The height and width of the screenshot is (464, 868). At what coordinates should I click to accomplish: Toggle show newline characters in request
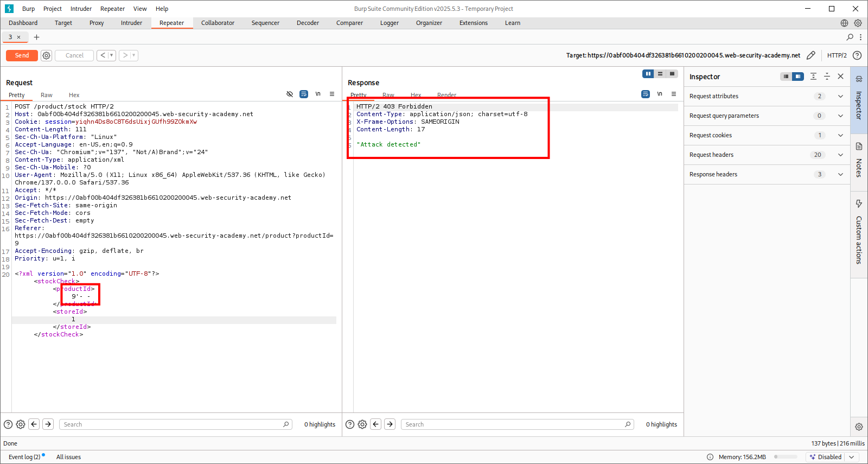click(318, 94)
